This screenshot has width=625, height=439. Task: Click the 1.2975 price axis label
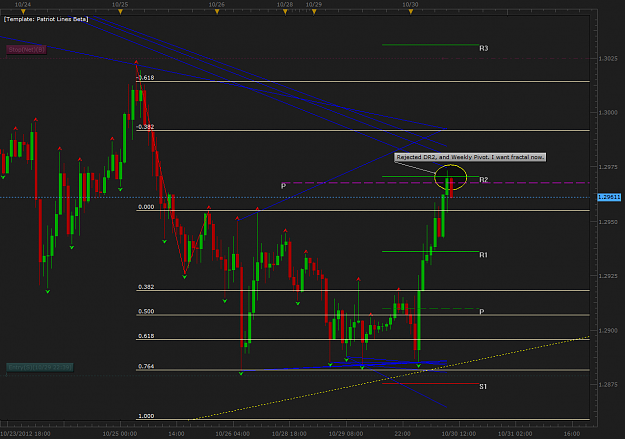coord(608,167)
